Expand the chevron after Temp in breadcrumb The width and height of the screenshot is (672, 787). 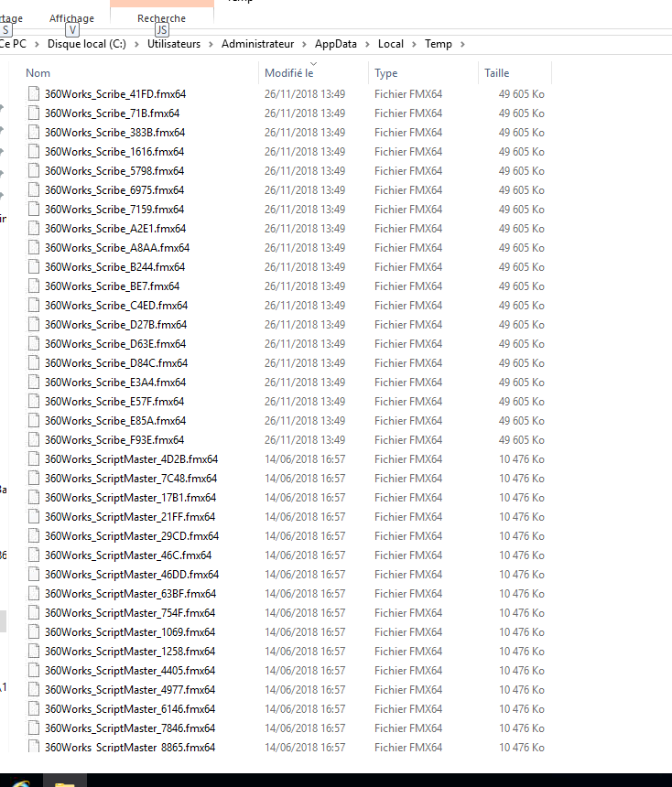click(462, 44)
